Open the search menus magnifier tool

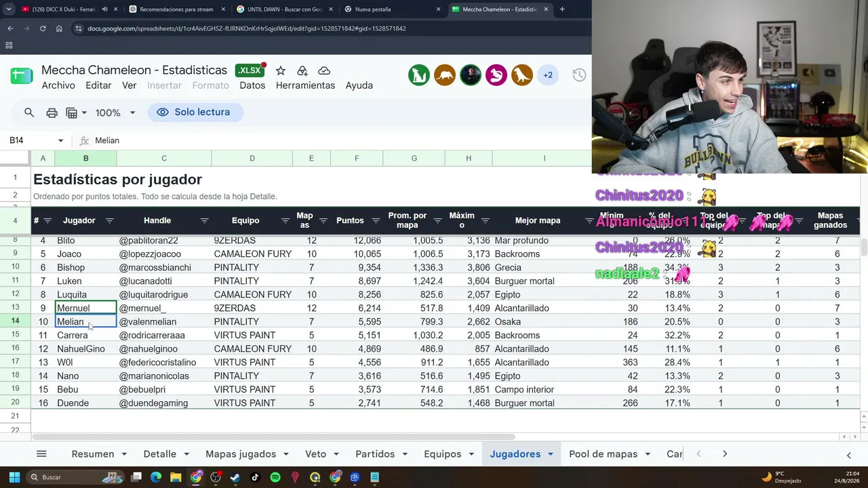pyautogui.click(x=29, y=113)
